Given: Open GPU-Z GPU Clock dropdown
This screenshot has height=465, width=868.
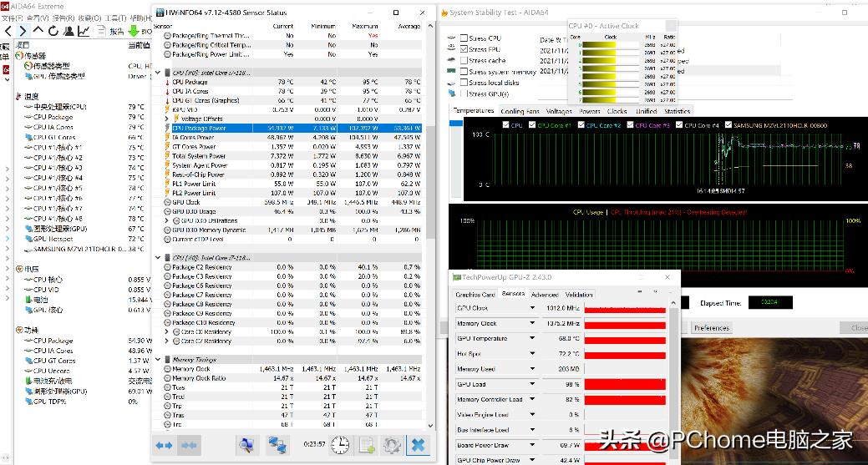Looking at the screenshot, I should pyautogui.click(x=532, y=308).
